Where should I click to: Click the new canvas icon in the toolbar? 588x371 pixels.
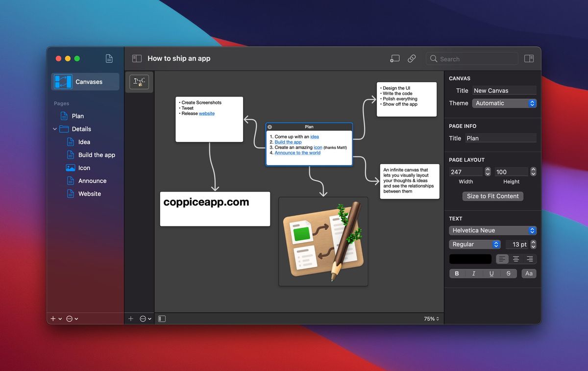pos(394,58)
